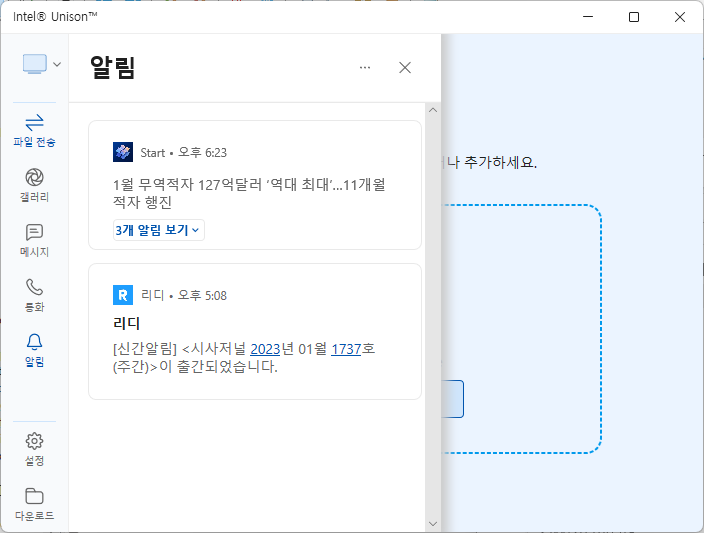Expand the device selector dropdown
Screen dimensions: 704x533
[41, 64]
